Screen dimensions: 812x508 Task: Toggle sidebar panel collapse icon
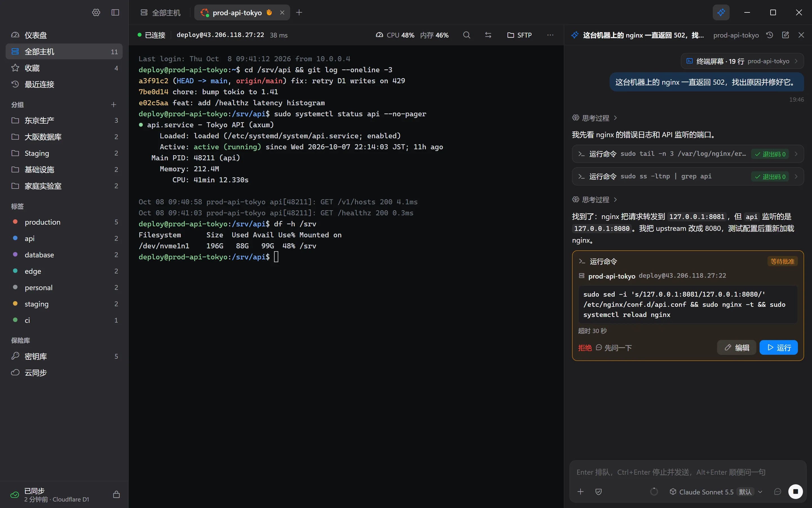(x=115, y=12)
